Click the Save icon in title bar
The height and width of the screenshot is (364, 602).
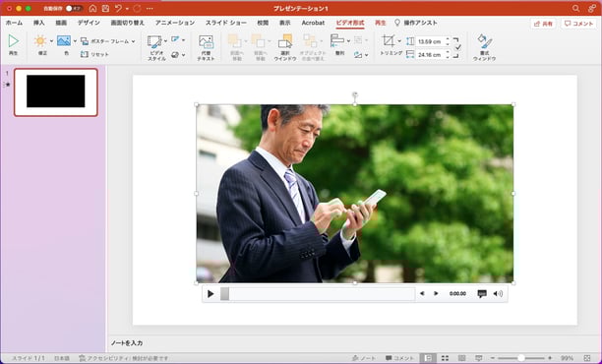coord(105,8)
